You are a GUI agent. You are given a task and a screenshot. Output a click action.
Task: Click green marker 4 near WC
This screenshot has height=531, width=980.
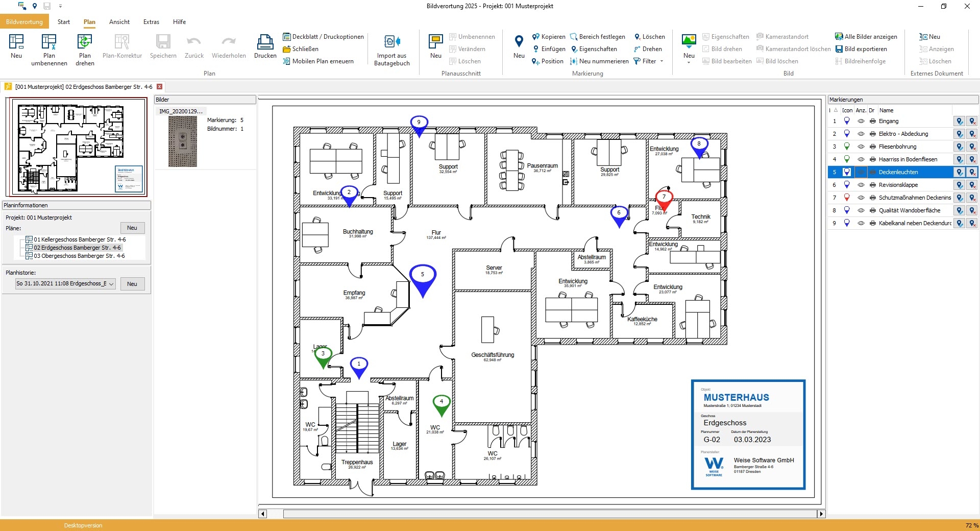(442, 405)
